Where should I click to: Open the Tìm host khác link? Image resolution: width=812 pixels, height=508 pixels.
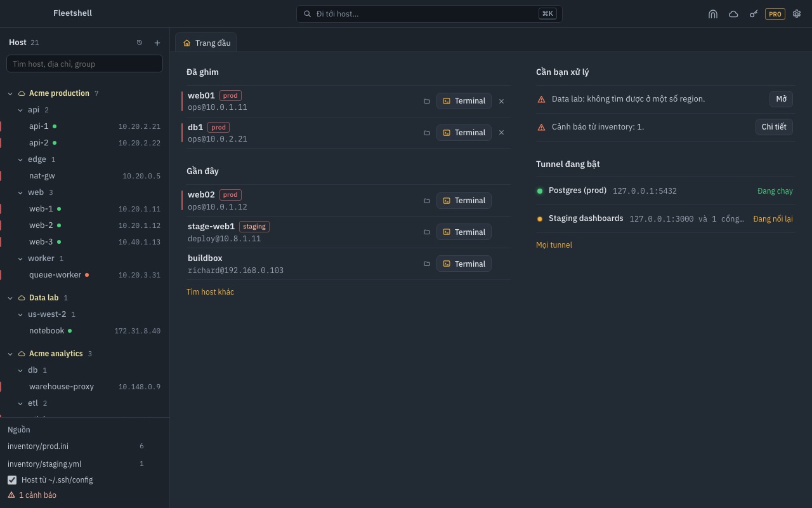click(x=210, y=292)
